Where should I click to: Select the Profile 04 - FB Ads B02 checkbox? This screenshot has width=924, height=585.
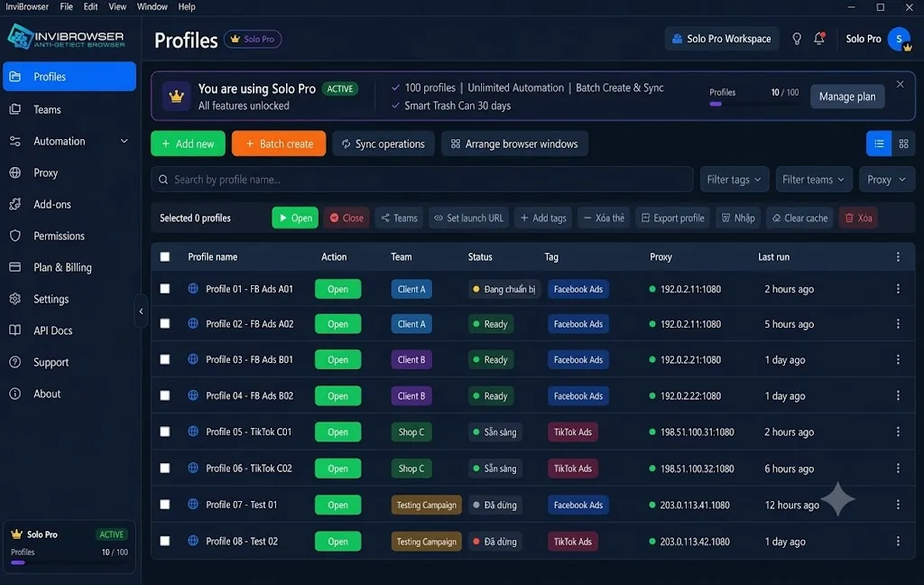pyautogui.click(x=165, y=395)
